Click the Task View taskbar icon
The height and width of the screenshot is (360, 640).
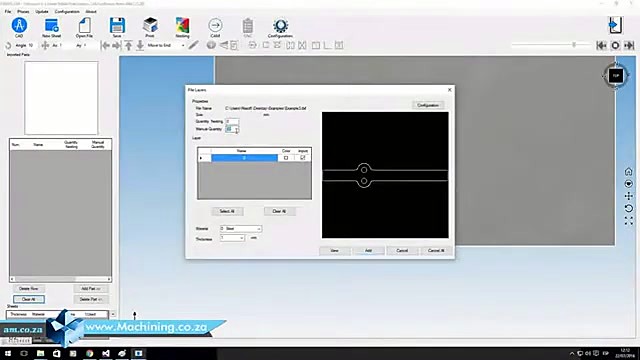[24, 353]
